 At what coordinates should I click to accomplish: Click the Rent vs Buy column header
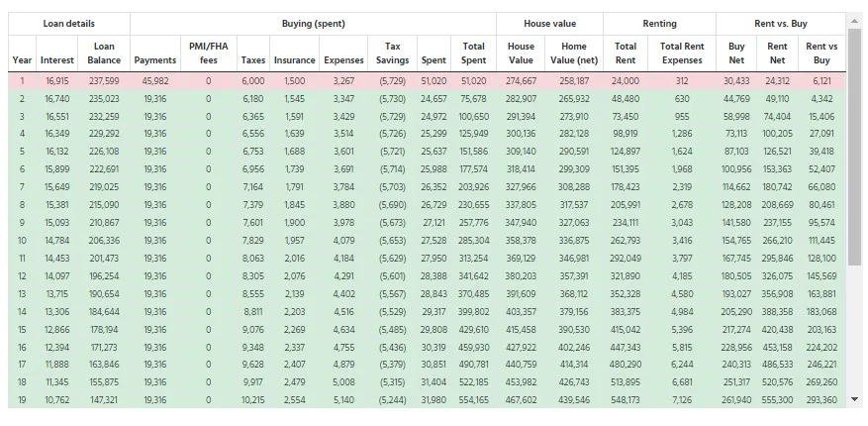click(821, 53)
